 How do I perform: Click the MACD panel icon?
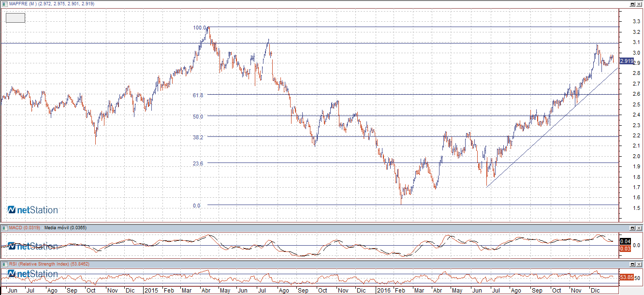4,227
